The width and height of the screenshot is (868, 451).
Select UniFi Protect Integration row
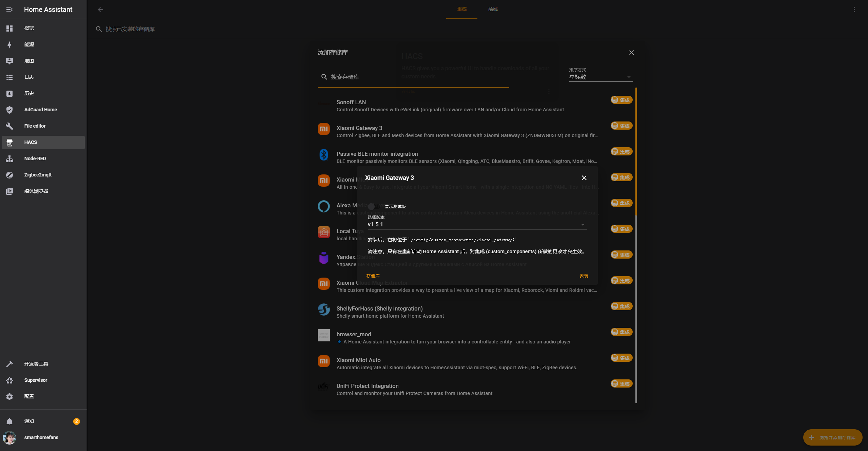click(475, 390)
